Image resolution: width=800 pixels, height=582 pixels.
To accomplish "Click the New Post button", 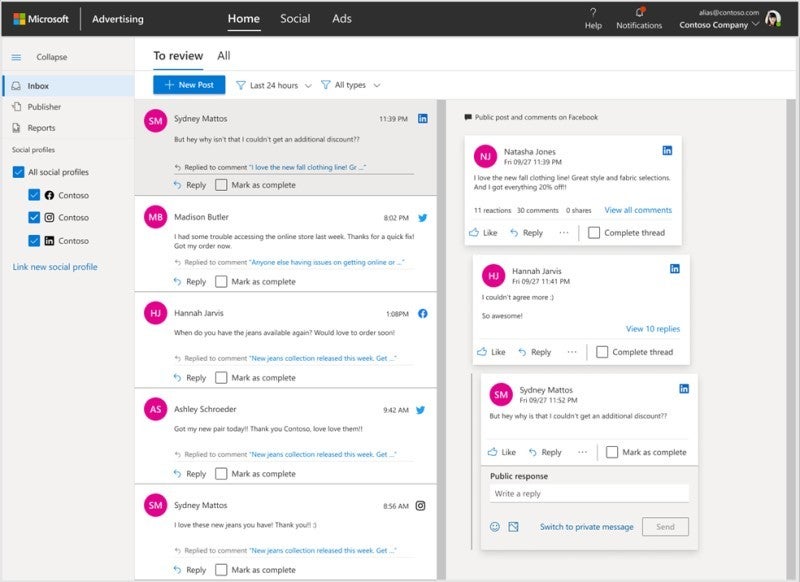I will click(188, 84).
